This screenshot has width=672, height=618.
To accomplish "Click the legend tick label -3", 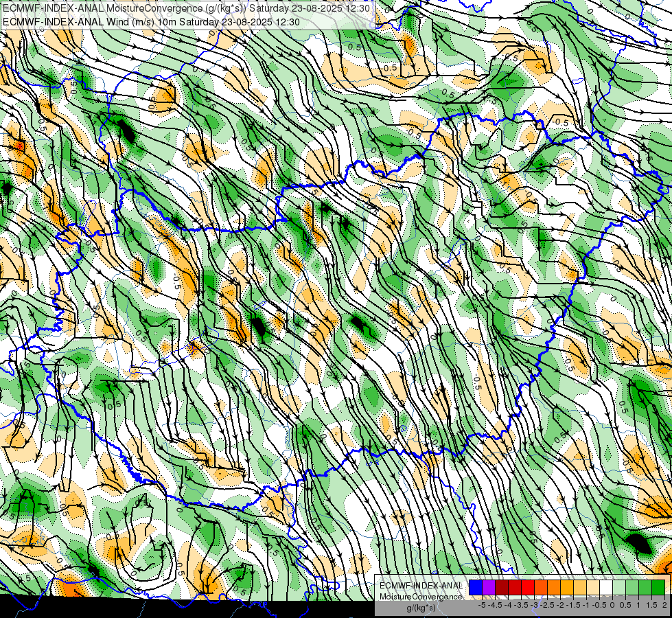I will point(535,605).
